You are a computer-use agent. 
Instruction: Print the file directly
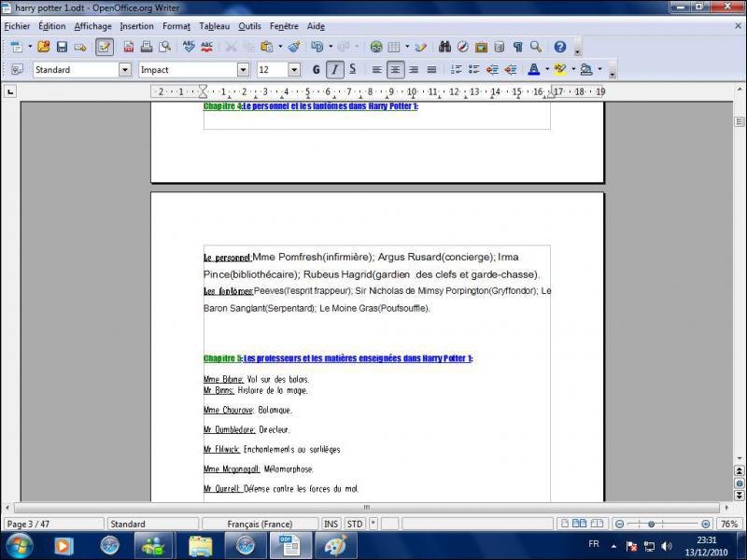147,47
